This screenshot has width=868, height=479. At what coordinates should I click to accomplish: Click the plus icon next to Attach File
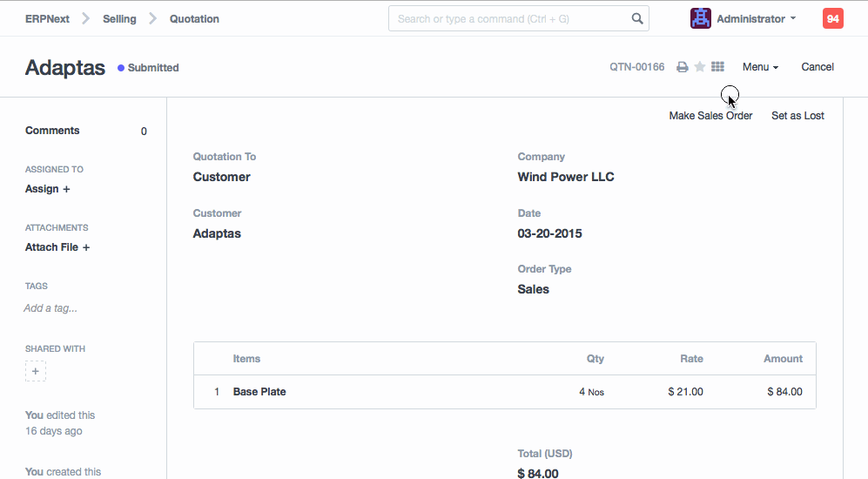86,247
